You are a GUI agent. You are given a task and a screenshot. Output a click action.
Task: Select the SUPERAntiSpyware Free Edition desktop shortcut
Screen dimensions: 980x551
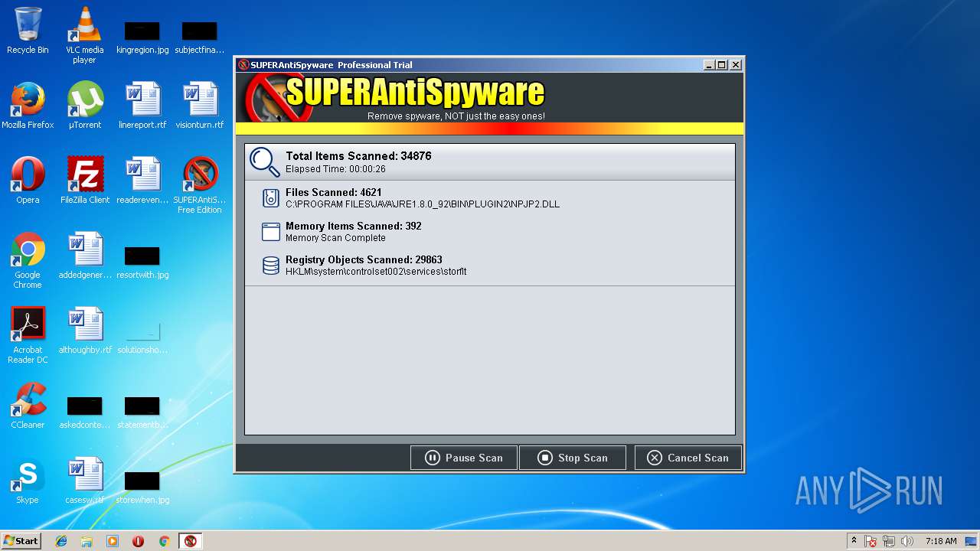tap(199, 185)
